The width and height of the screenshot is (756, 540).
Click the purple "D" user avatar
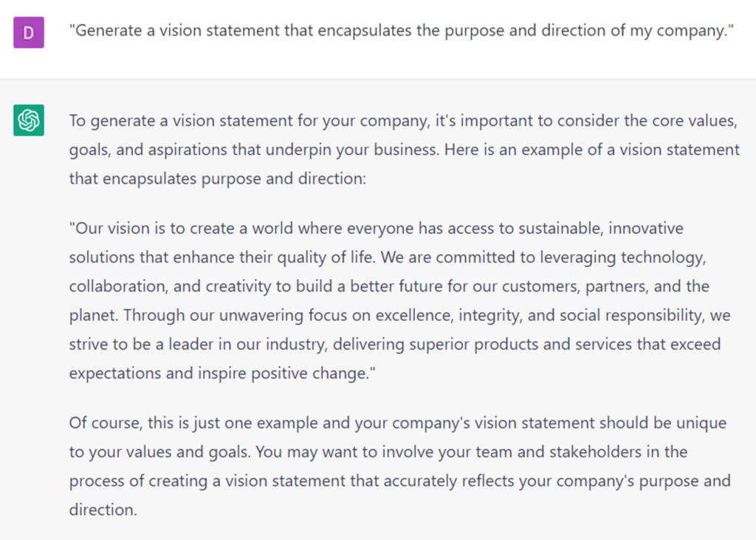point(29,32)
